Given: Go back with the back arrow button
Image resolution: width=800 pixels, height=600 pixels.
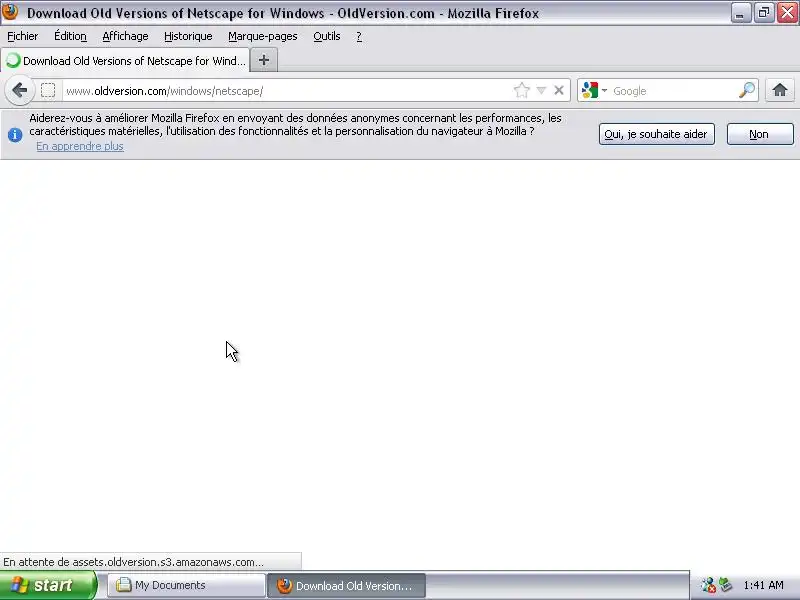Looking at the screenshot, I should click(19, 90).
